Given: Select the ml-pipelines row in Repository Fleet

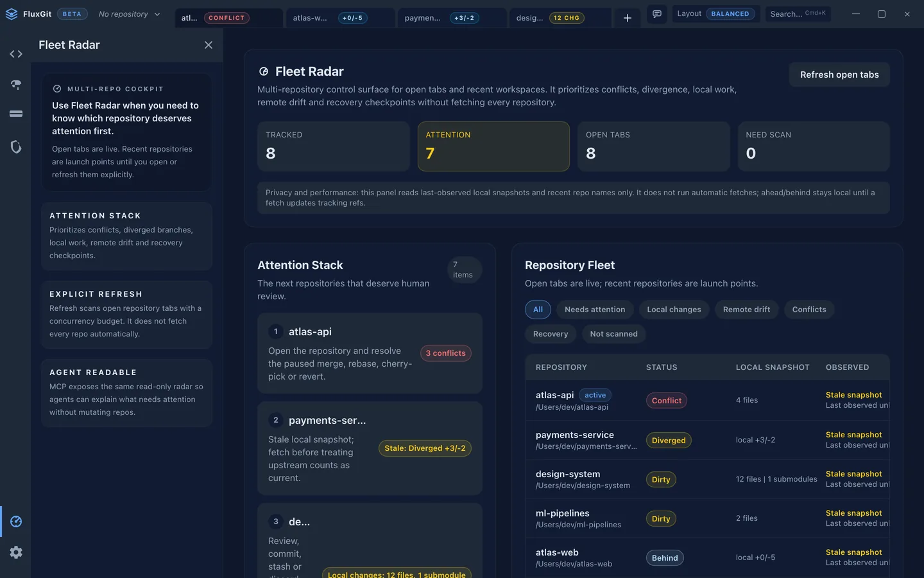Looking at the screenshot, I should point(707,519).
